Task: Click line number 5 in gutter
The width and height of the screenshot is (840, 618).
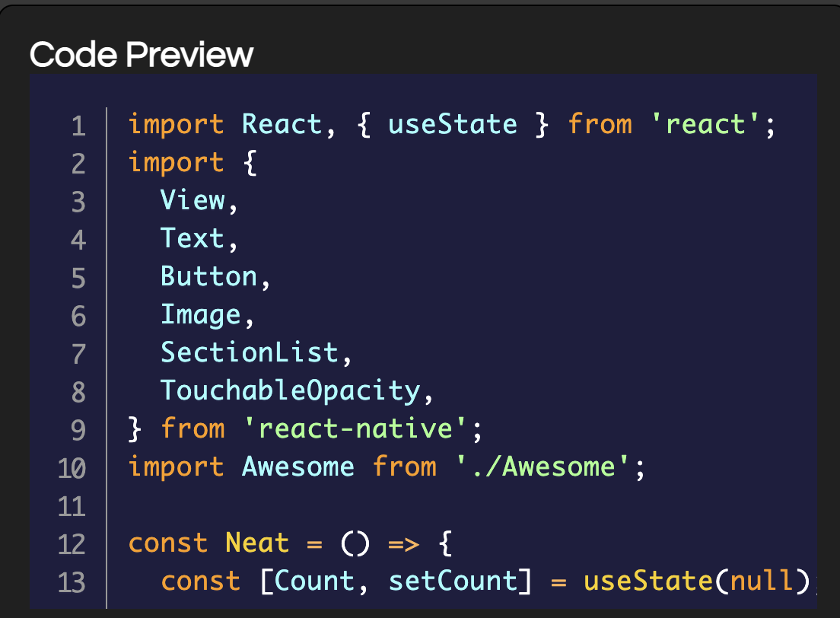Action: pos(79,279)
